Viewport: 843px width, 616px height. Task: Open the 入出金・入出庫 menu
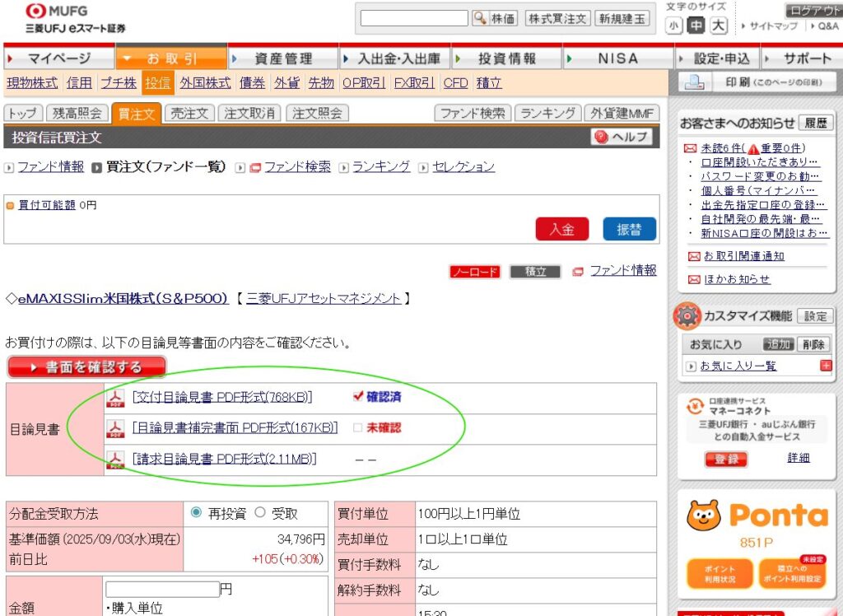tap(395, 58)
